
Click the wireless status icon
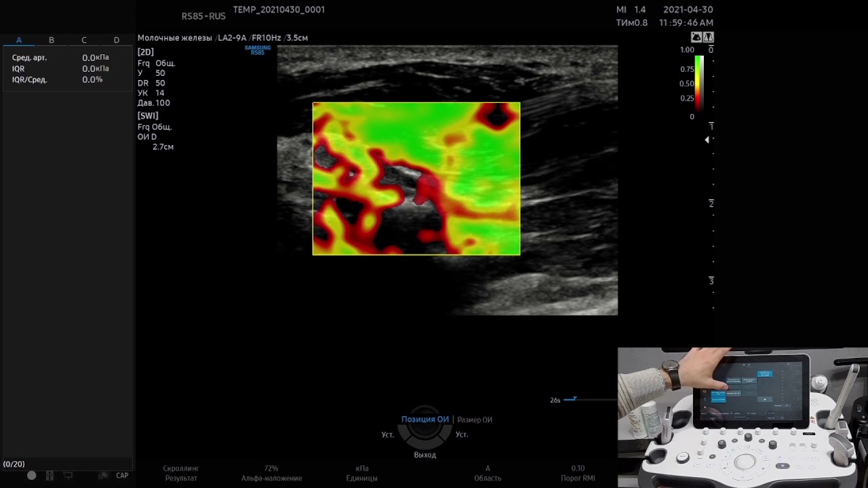click(x=103, y=476)
